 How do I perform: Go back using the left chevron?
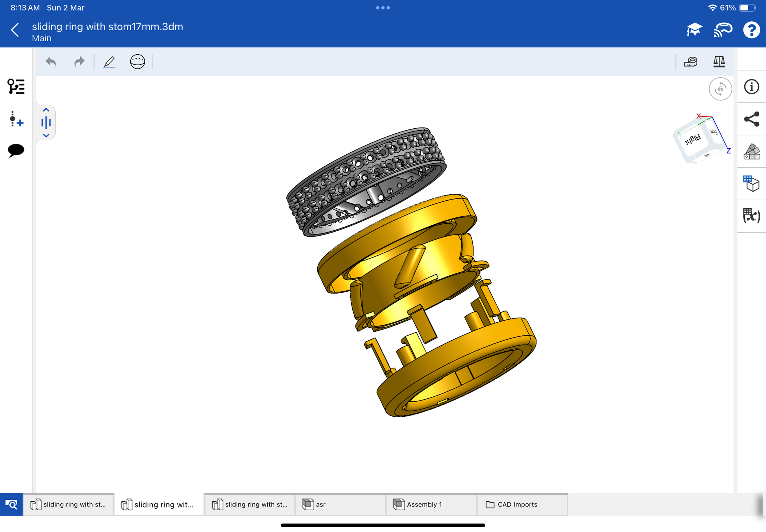pyautogui.click(x=15, y=30)
